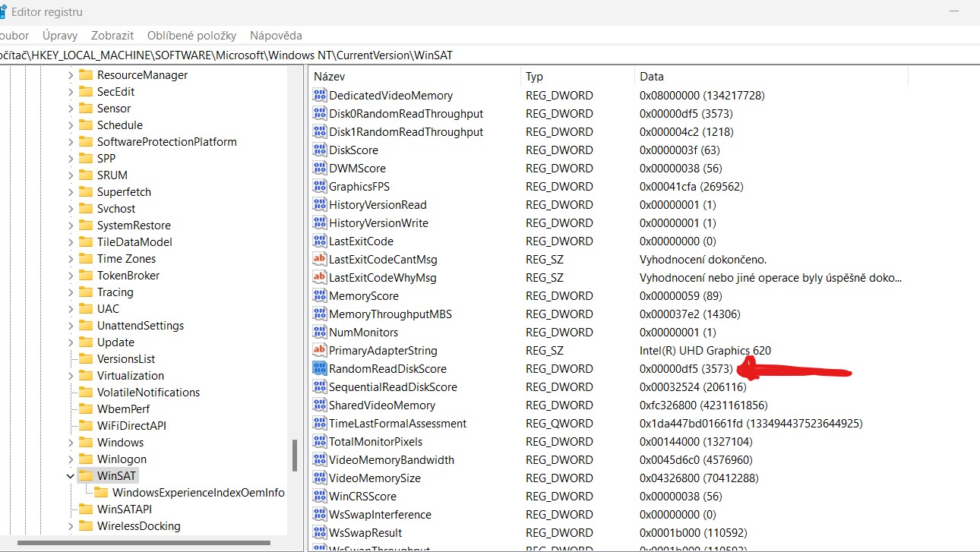Click the DedicatedVideoMemory DWORD value icon

coord(319,95)
